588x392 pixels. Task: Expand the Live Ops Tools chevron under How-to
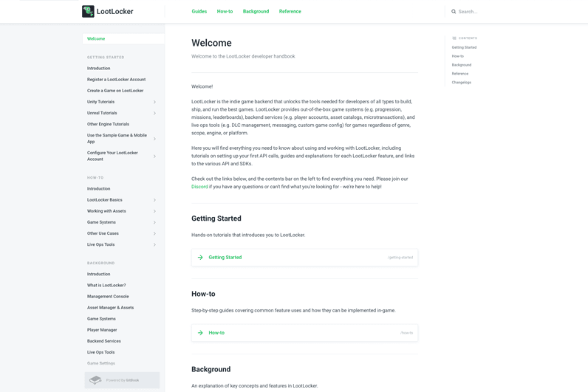tap(154, 244)
